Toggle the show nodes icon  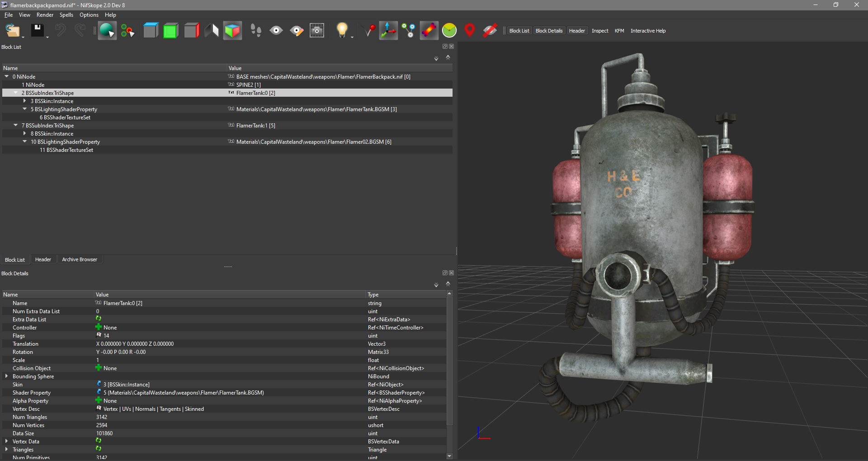point(409,31)
